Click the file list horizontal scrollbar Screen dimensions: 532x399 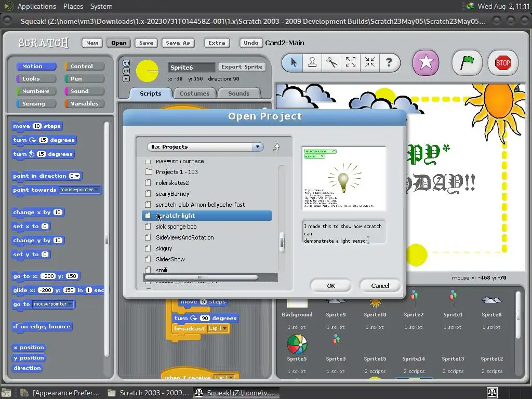[x=201, y=277]
